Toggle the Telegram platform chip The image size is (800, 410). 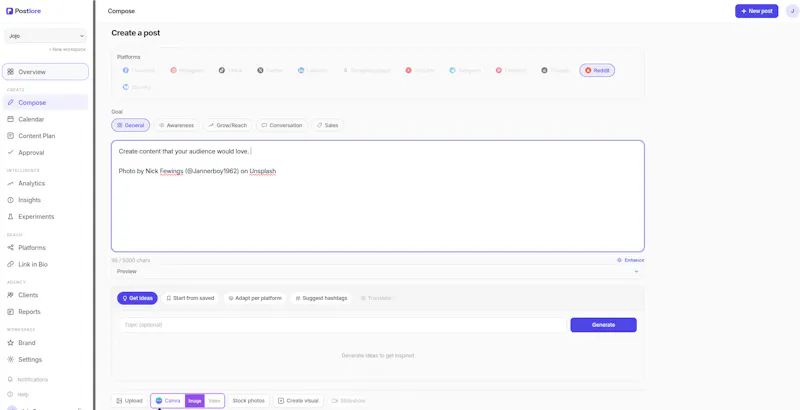click(x=465, y=70)
